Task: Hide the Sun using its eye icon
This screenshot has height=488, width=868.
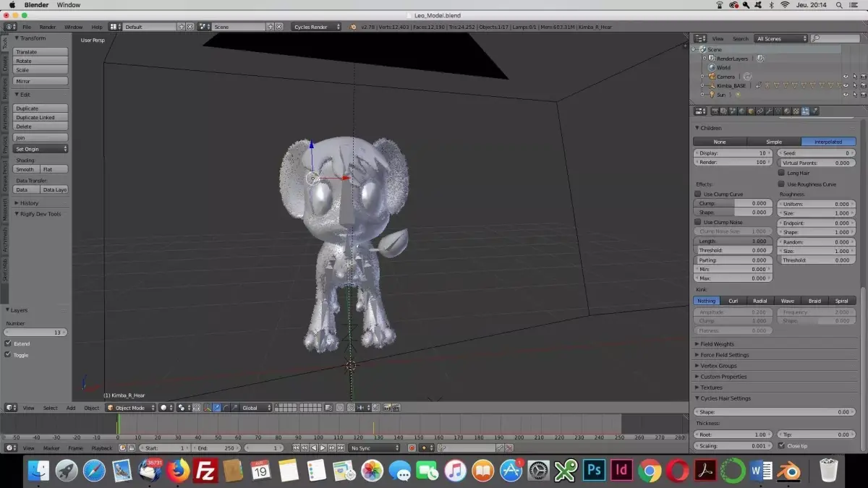Action: [846, 95]
